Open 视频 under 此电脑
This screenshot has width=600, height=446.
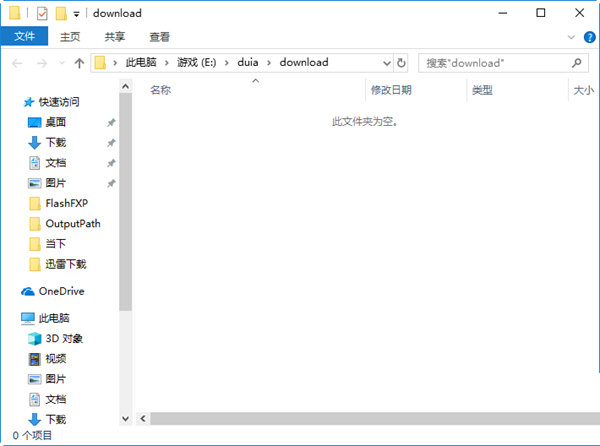click(x=56, y=359)
